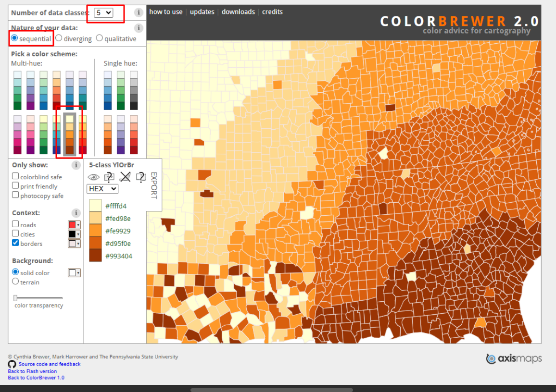Image resolution: width=556 pixels, height=392 pixels.
Task: Open info icon next to Only show
Action: [x=76, y=165]
